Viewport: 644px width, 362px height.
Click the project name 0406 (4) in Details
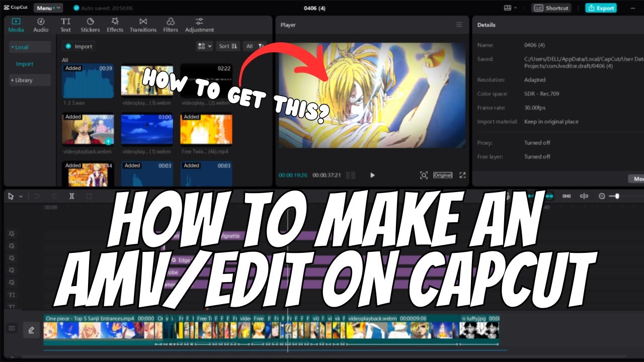pyautogui.click(x=534, y=45)
